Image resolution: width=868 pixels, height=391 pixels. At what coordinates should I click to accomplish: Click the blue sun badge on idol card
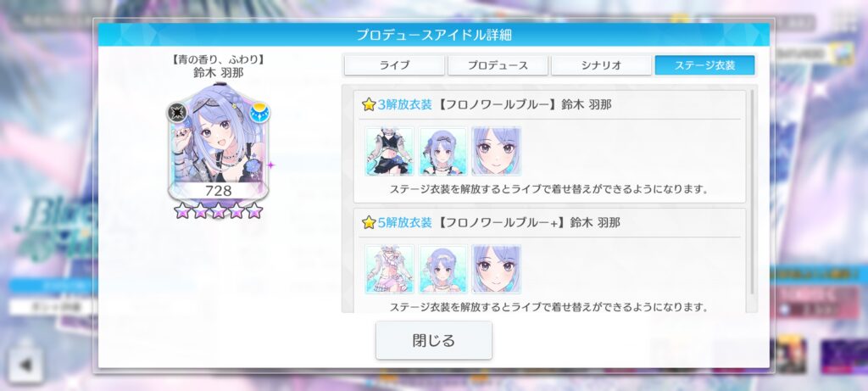pos(259,113)
